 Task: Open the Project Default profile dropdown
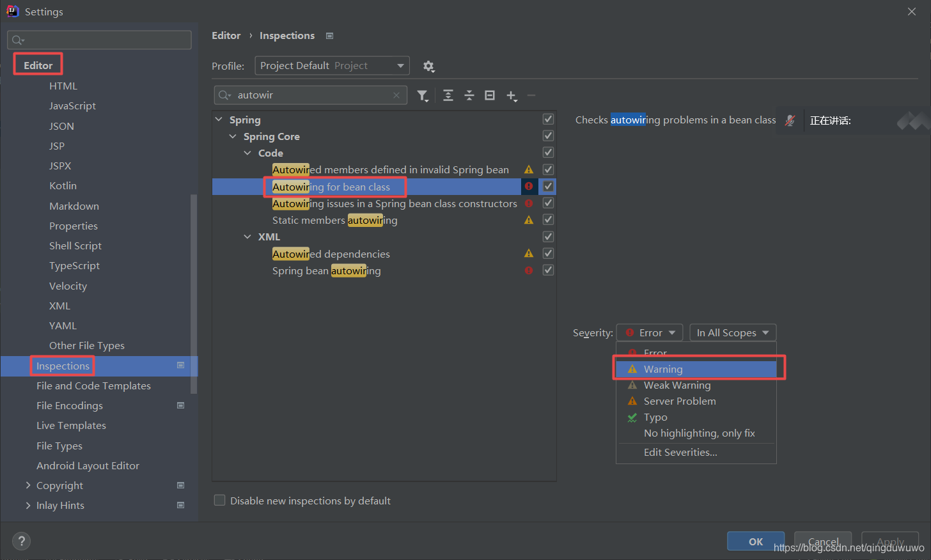click(331, 65)
